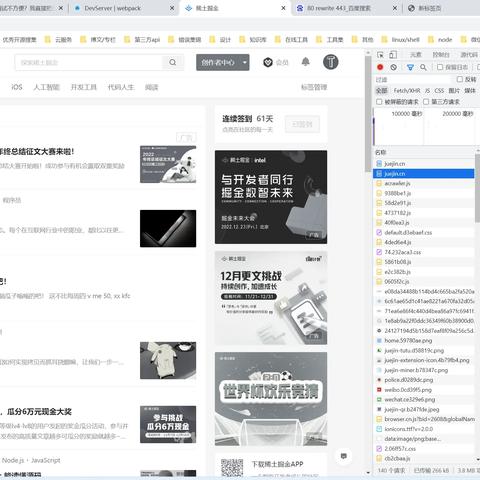Select the 阅读 category tab

click(x=151, y=87)
